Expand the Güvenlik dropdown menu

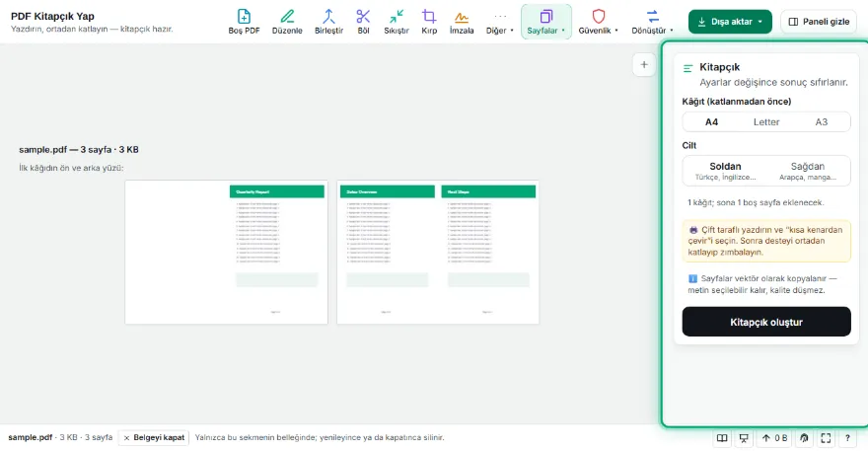(x=598, y=22)
